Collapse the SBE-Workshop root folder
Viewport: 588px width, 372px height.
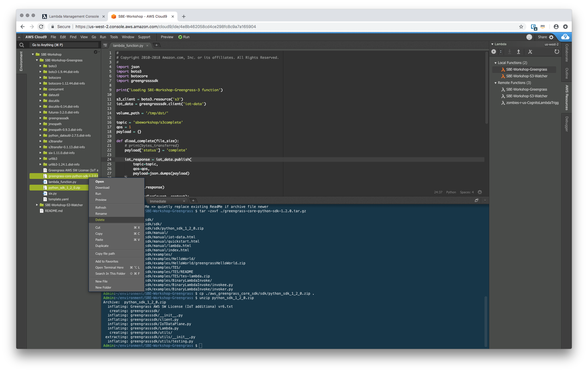[x=33, y=54]
